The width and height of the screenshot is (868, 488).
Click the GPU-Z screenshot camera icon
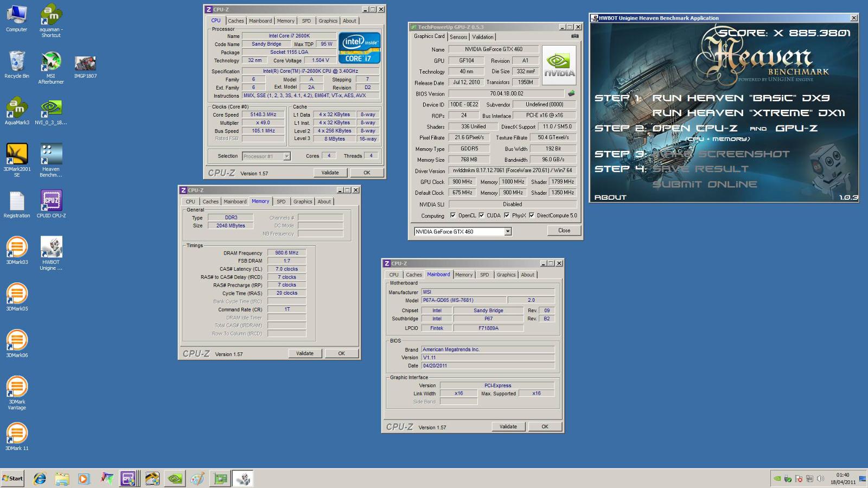(575, 36)
